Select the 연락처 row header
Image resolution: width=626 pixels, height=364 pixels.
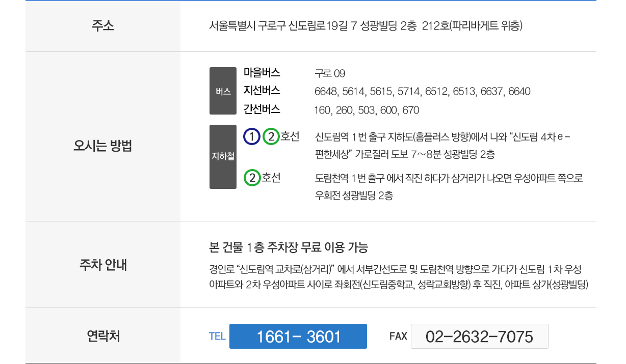103,336
